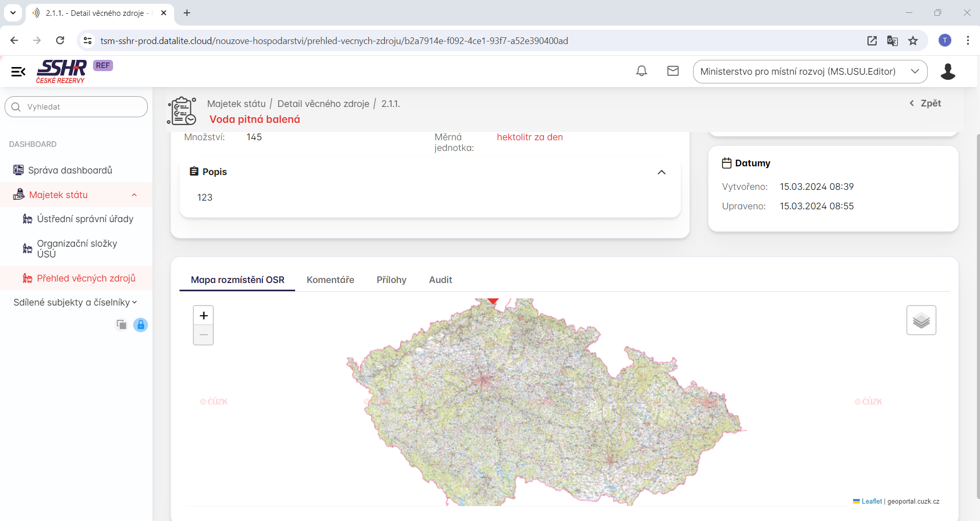
Task: Expand Sdílené subjekty a číselníky
Action: (76, 302)
